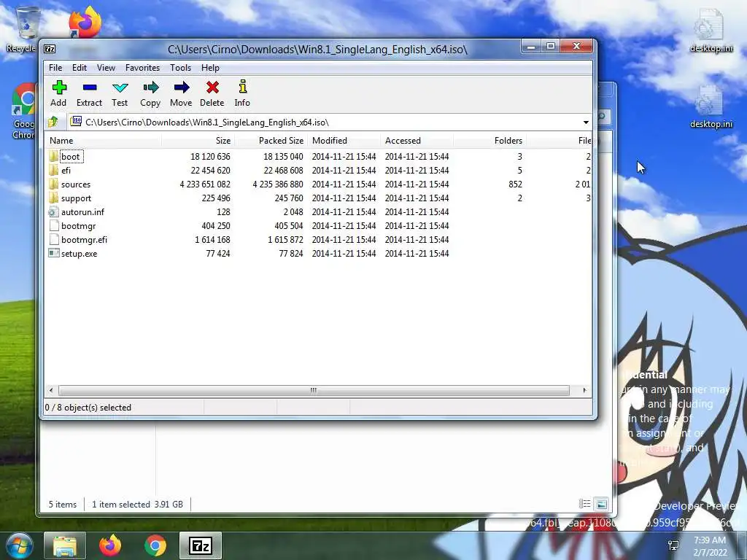Go up one folder level
The height and width of the screenshot is (560, 747).
coord(53,122)
